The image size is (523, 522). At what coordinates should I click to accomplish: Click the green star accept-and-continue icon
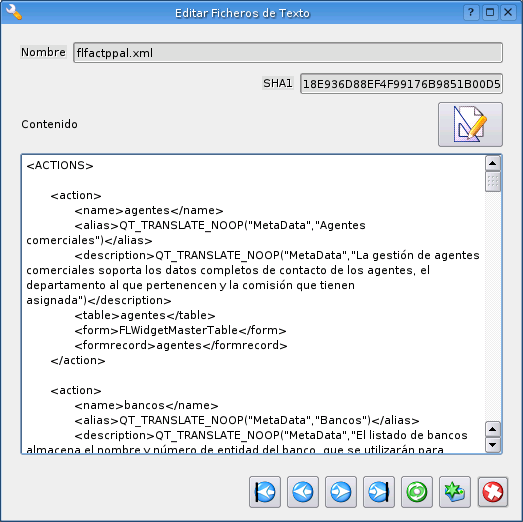tap(455, 492)
